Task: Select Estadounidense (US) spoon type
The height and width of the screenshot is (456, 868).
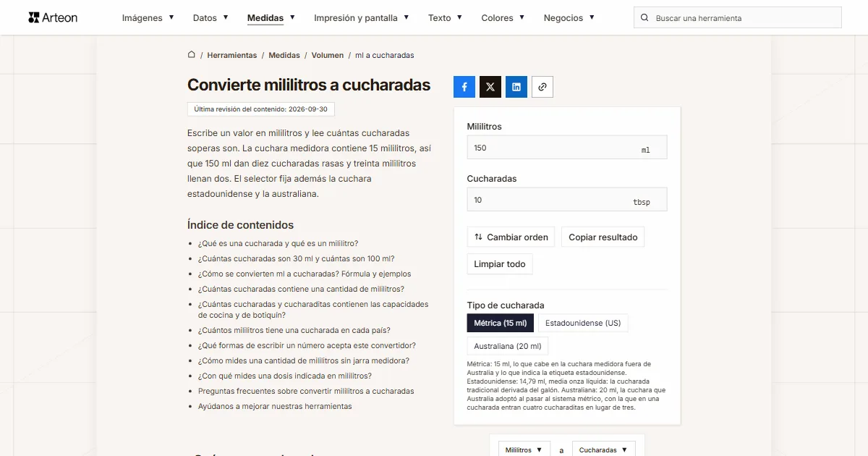Action: click(x=583, y=323)
